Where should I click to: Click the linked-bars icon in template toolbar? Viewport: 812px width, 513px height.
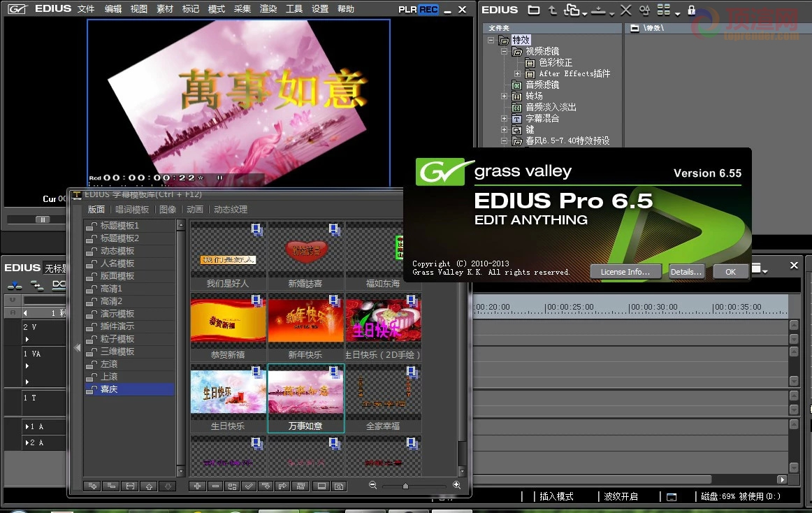click(x=300, y=486)
